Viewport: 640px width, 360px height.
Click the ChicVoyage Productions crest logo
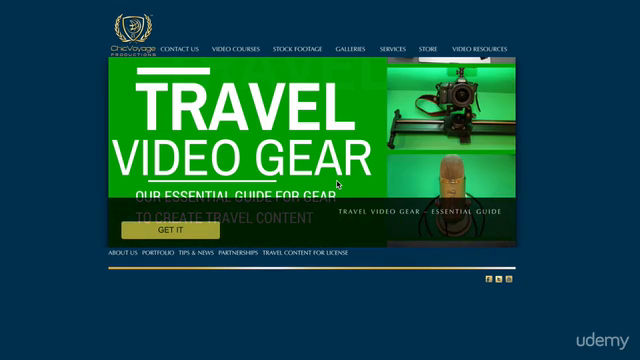(x=133, y=34)
